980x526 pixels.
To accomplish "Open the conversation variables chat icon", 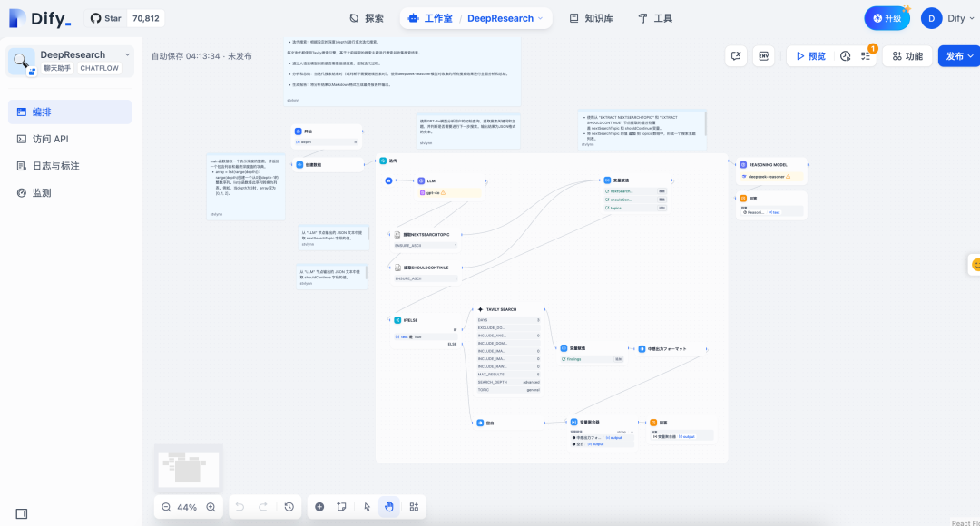I will click(736, 55).
